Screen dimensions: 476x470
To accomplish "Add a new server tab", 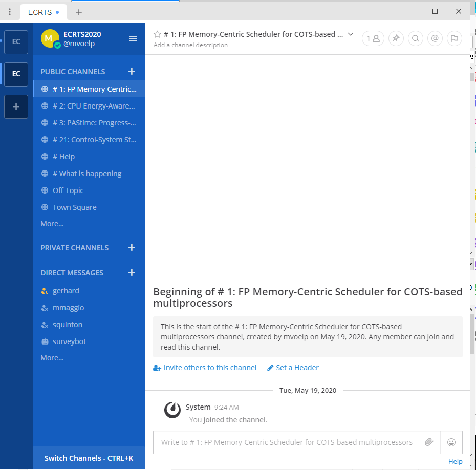I will (79, 12).
